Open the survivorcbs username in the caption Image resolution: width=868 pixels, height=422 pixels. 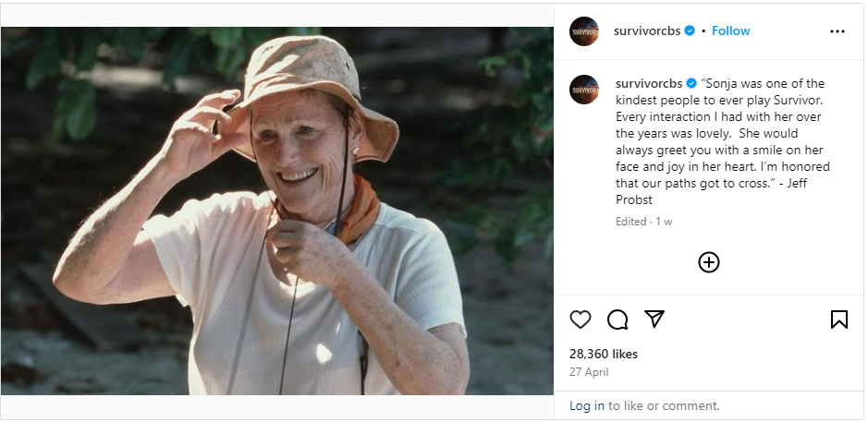[x=648, y=83]
